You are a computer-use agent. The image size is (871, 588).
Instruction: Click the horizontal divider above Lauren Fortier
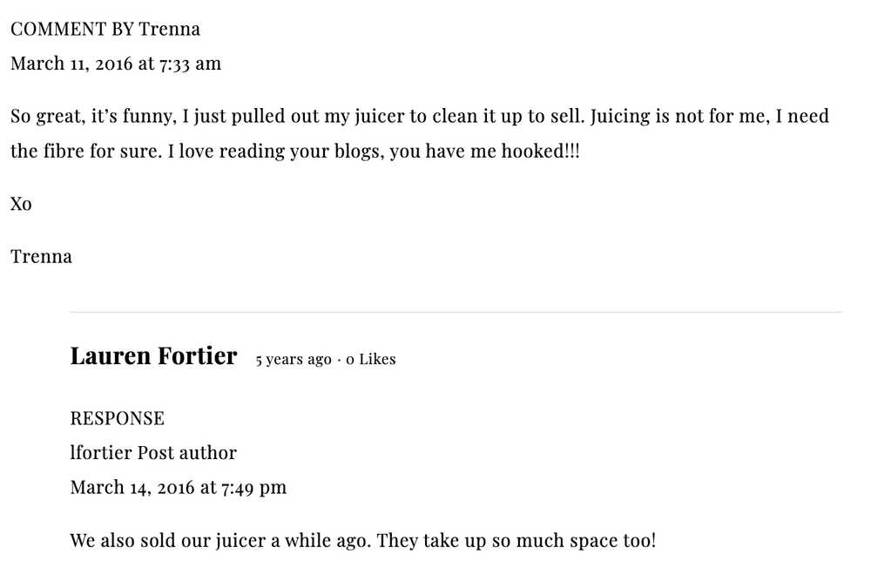coord(456,313)
